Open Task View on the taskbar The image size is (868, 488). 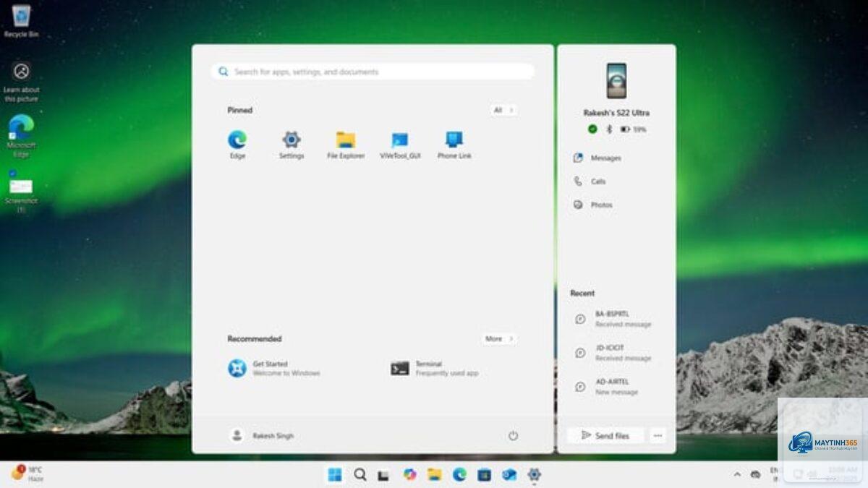pos(384,474)
